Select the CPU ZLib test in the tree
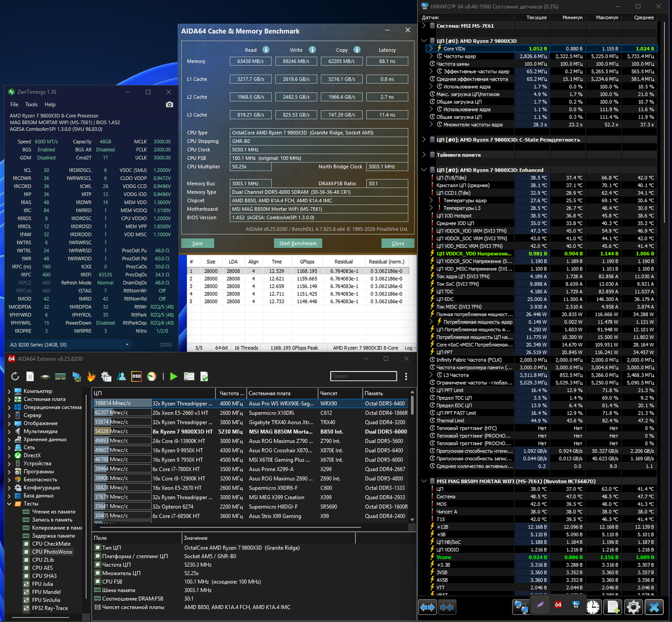672x622 pixels. pyautogui.click(x=43, y=560)
